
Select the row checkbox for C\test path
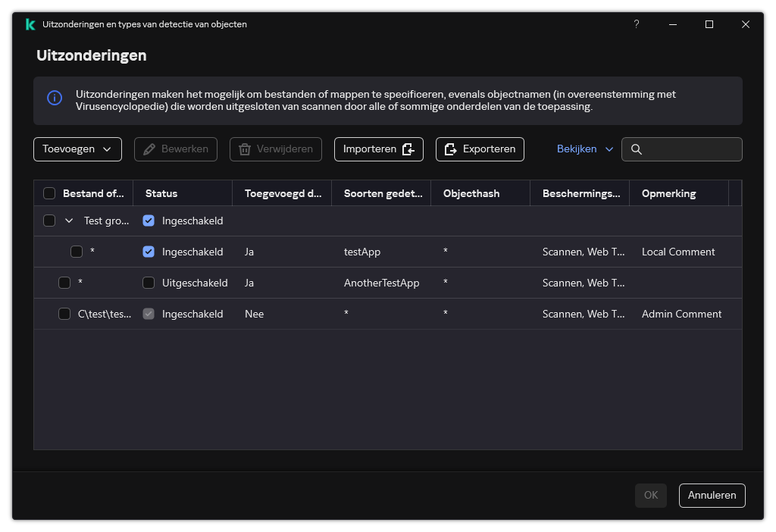click(x=64, y=314)
